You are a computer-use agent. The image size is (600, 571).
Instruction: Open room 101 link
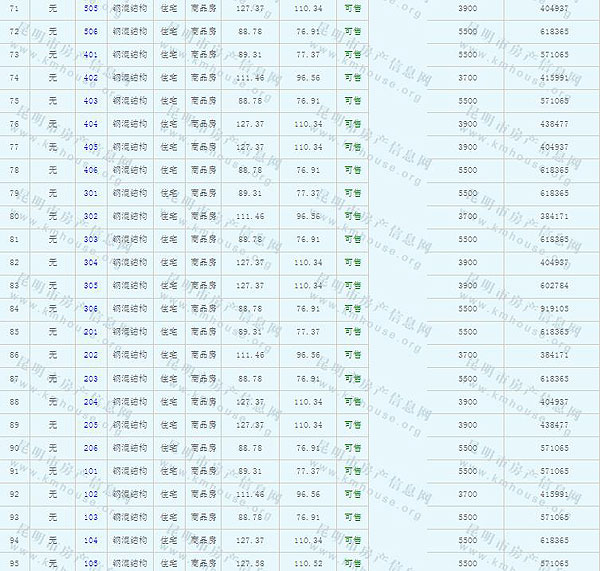coord(91,470)
